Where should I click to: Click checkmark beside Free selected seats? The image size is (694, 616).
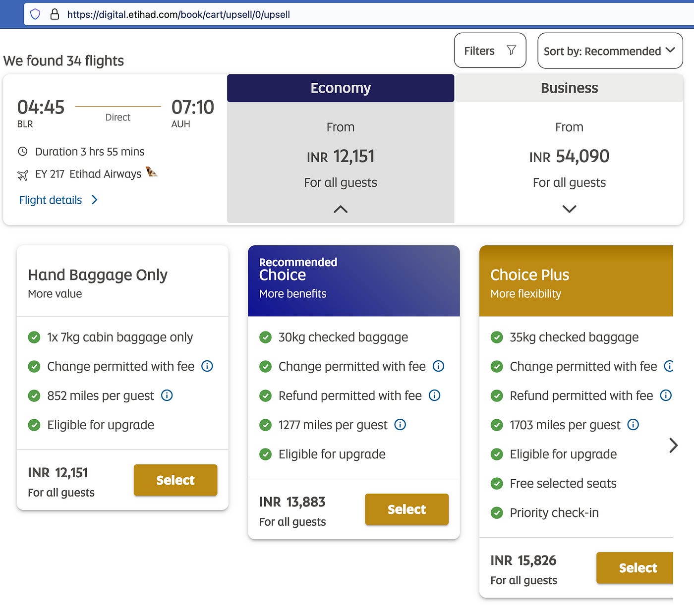coord(497,484)
